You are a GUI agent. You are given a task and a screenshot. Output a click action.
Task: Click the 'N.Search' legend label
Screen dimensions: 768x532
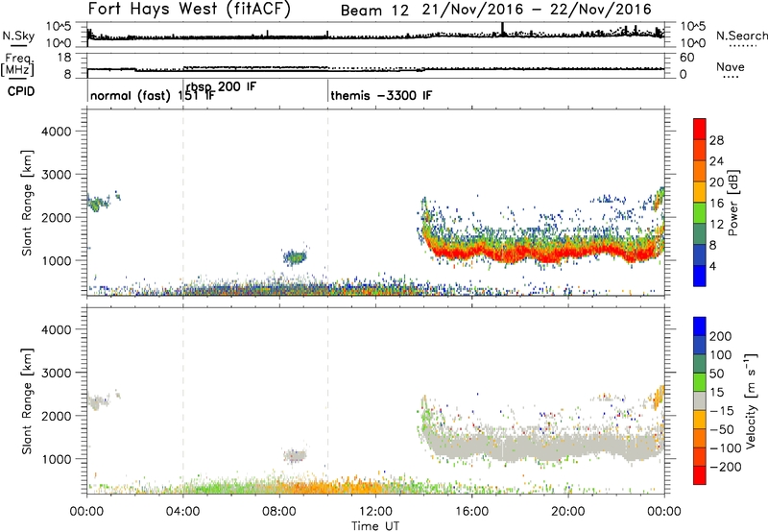coord(741,36)
